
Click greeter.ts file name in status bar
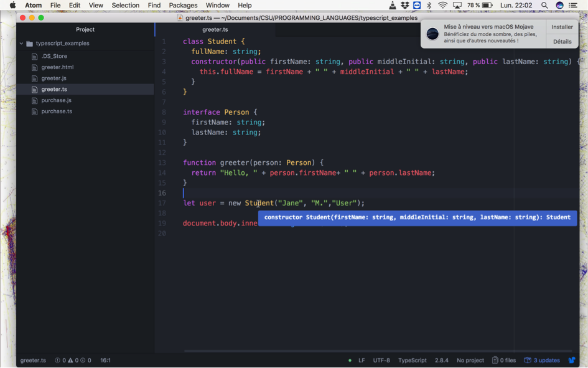(33, 360)
